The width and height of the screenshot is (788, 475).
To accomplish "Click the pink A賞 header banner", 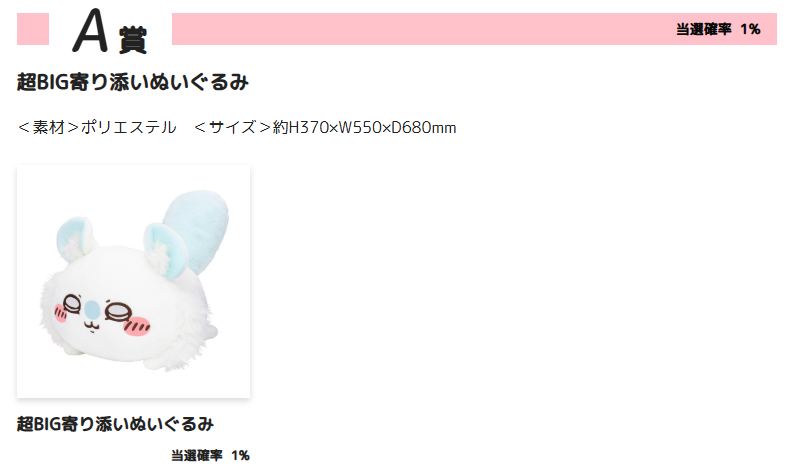I will click(474, 29).
